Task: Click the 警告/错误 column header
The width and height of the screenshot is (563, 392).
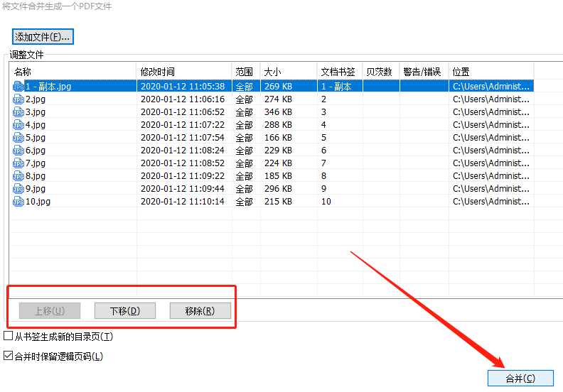Action: [x=424, y=72]
